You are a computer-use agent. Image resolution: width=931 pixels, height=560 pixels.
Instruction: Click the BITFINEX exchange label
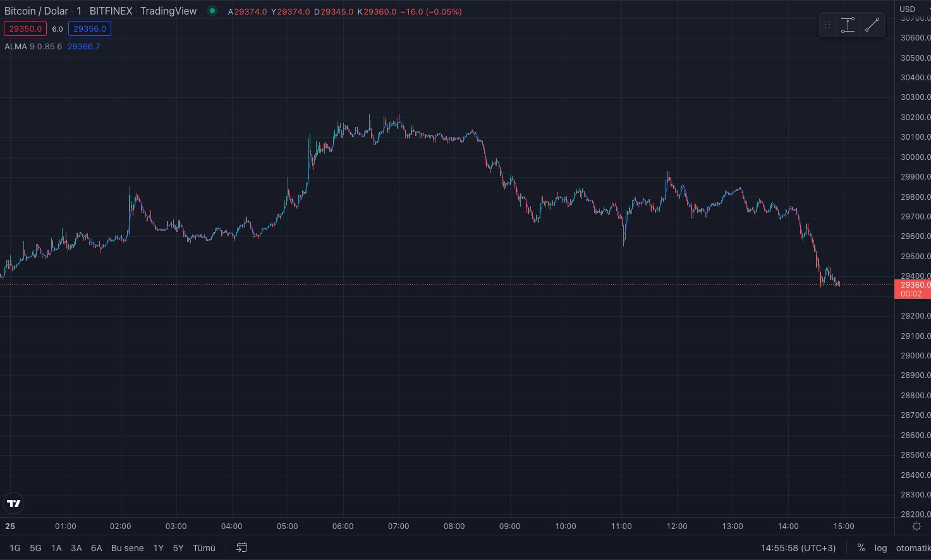click(111, 11)
